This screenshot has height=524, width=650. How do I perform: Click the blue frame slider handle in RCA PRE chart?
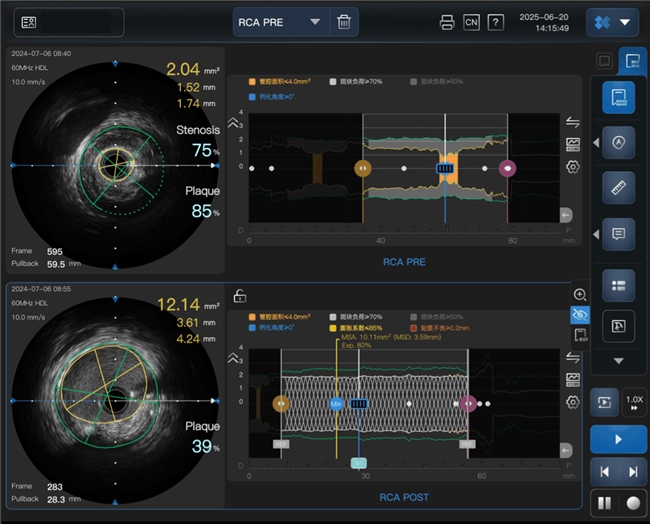pyautogui.click(x=445, y=169)
